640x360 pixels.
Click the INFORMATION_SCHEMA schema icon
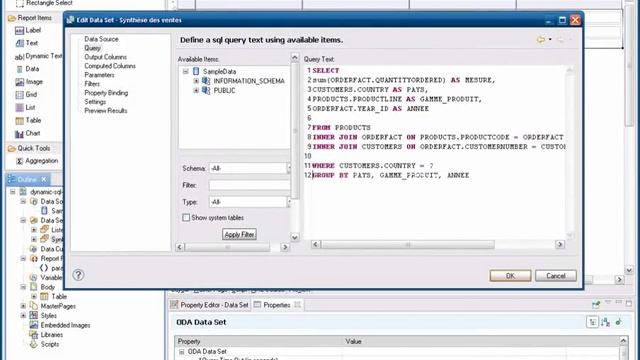(206, 81)
